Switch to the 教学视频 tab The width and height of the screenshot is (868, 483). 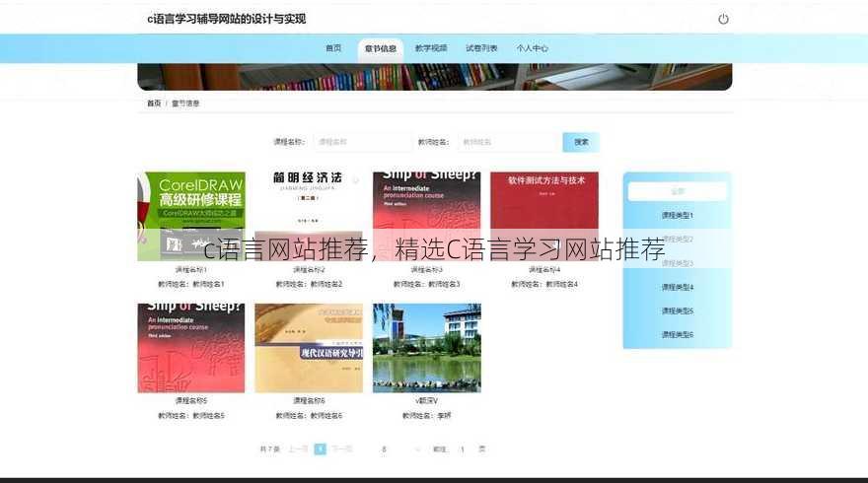pos(431,48)
